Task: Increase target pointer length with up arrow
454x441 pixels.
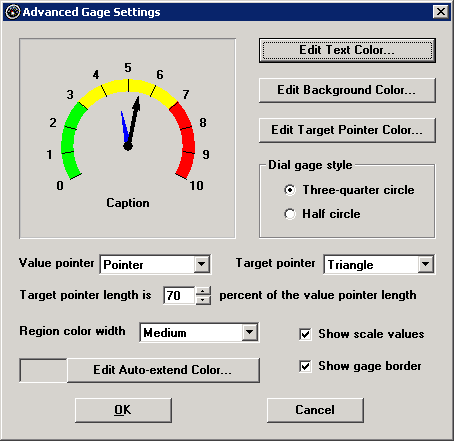Action: click(203, 291)
